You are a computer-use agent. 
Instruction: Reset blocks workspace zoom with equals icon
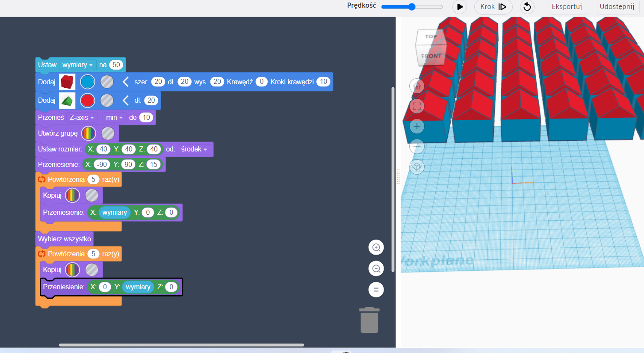376,290
